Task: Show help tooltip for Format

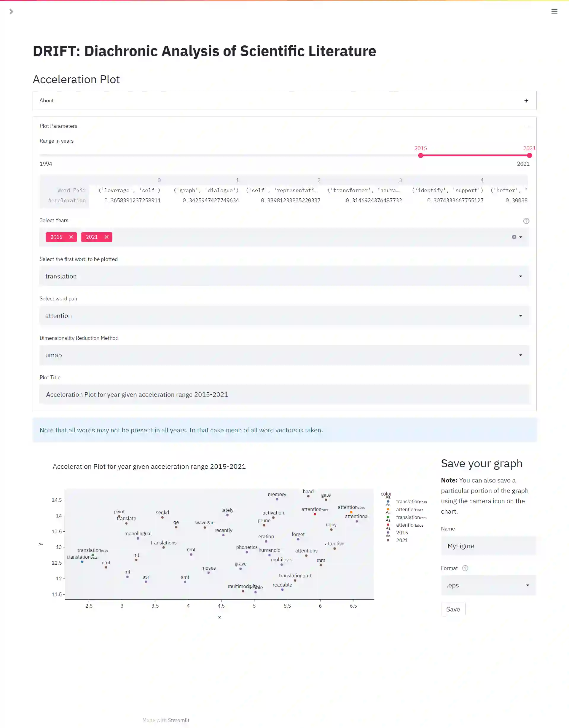Action: 465,568
